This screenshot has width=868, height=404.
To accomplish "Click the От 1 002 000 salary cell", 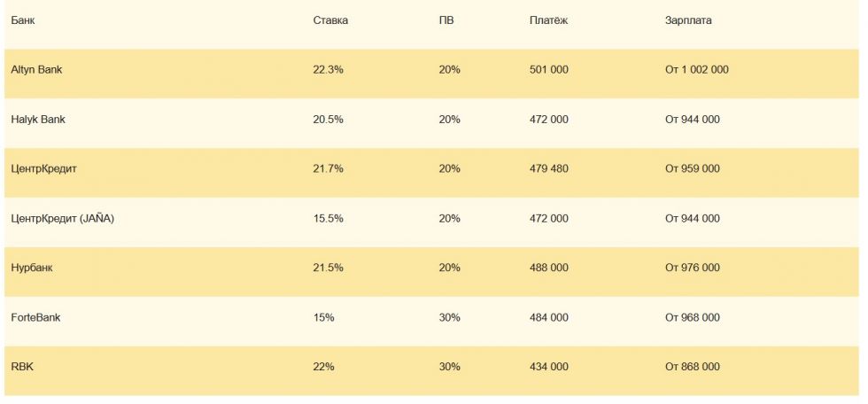I will click(x=697, y=69).
